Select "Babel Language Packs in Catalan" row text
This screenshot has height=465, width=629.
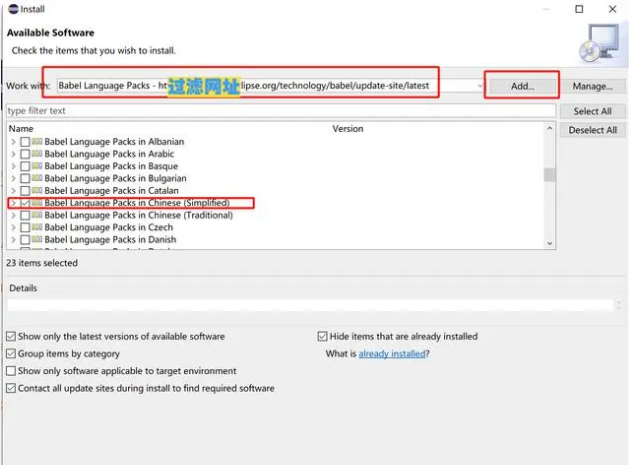tap(112, 191)
